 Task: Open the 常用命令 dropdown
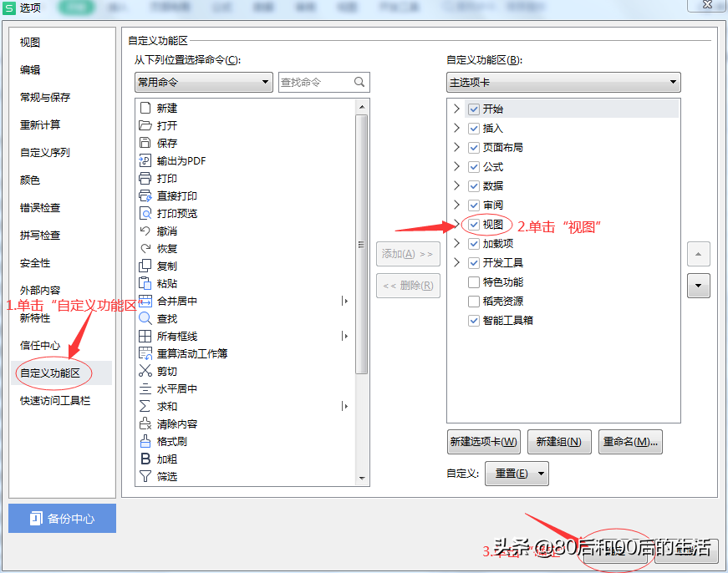point(204,82)
